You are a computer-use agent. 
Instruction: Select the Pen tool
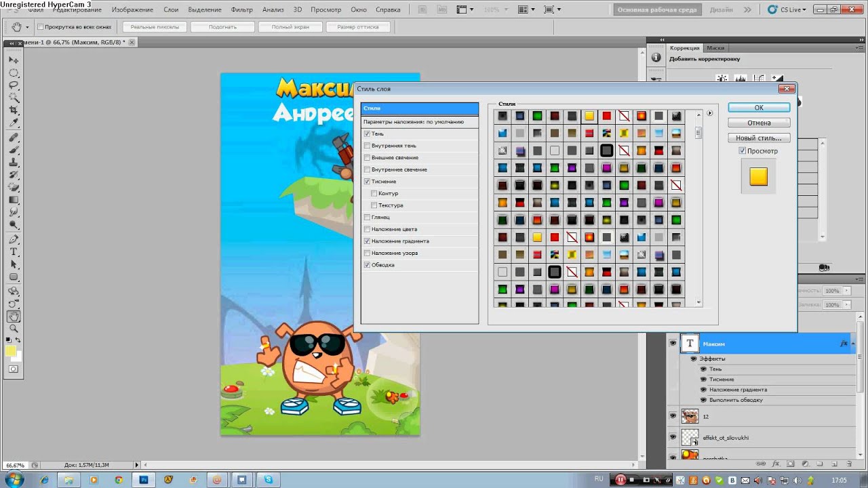coord(14,239)
